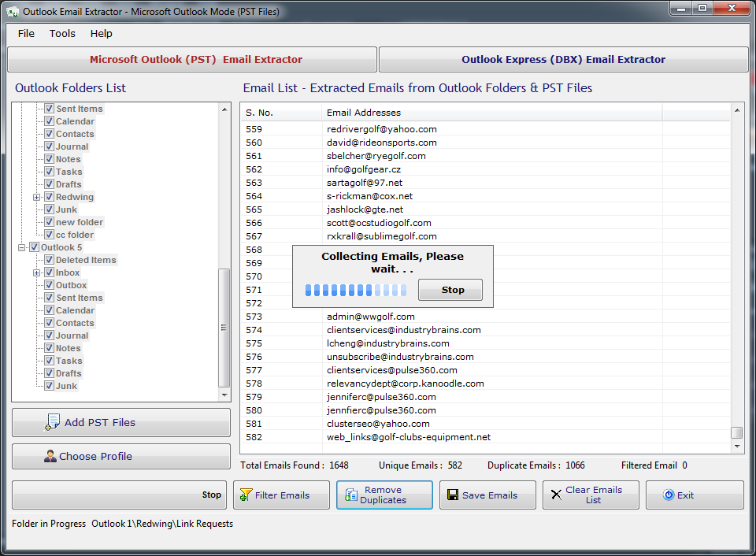Open the Help menu
This screenshot has height=556, width=756.
[x=102, y=33]
